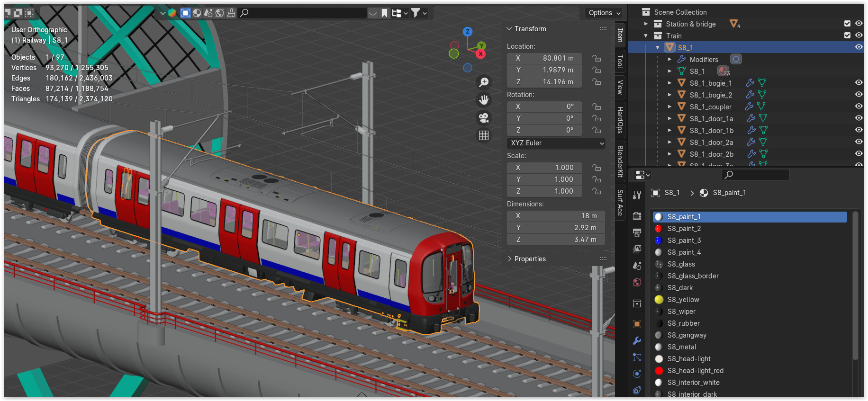868x401 pixels.
Task: Open the Object properties tab
Action: (x=637, y=324)
